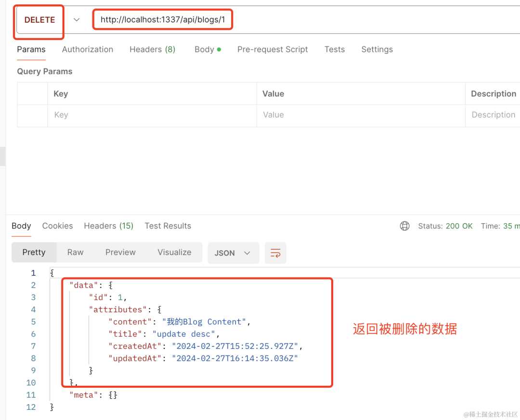Select the response Body tab
Image resolution: width=520 pixels, height=420 pixels.
click(x=21, y=226)
